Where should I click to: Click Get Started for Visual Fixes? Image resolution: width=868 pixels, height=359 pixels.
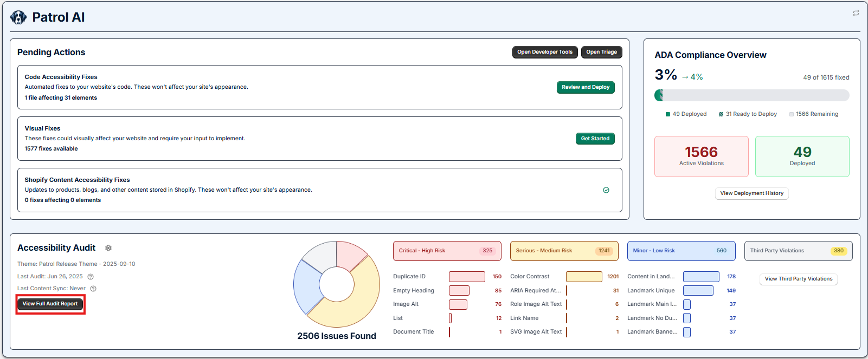pos(595,139)
